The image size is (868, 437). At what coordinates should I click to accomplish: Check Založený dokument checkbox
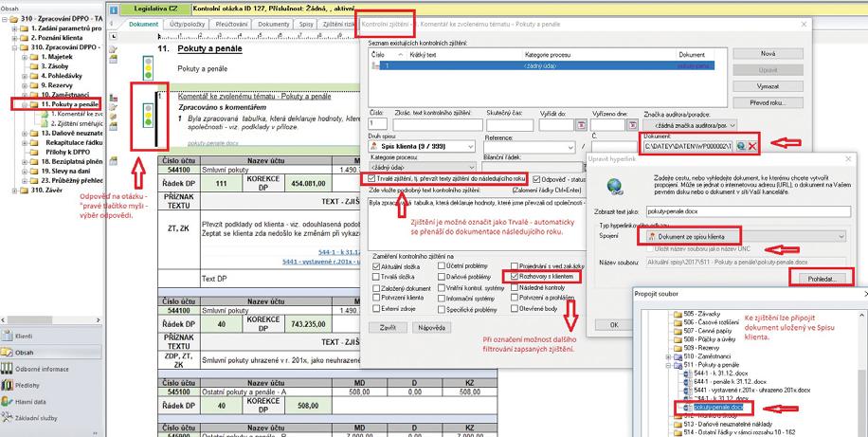(376, 288)
